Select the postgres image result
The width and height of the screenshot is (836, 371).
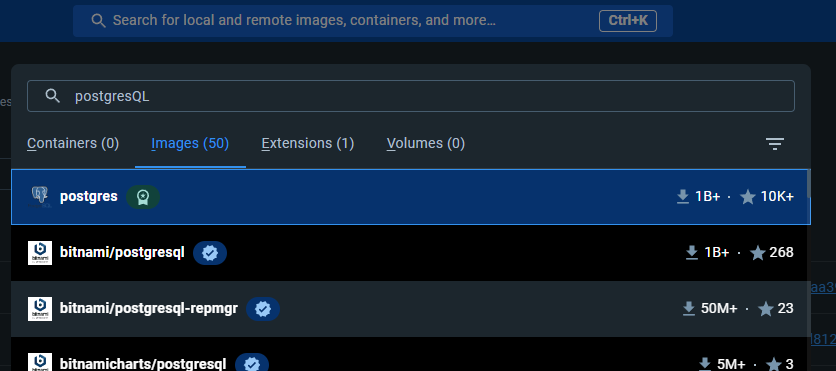(411, 197)
